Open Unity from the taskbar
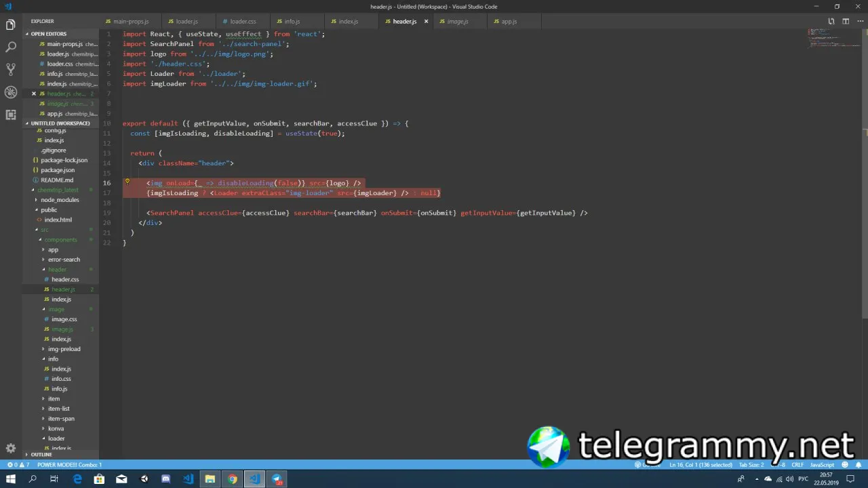This screenshot has height=488, width=868. [144, 479]
